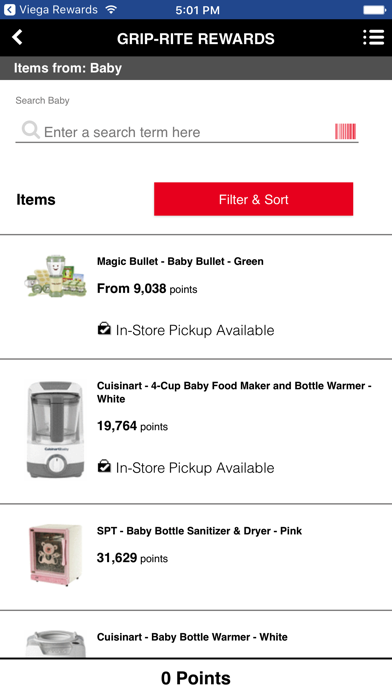392x696 pixels.
Task: Tap the 'Items from: Baby' category bar
Action: [196, 68]
